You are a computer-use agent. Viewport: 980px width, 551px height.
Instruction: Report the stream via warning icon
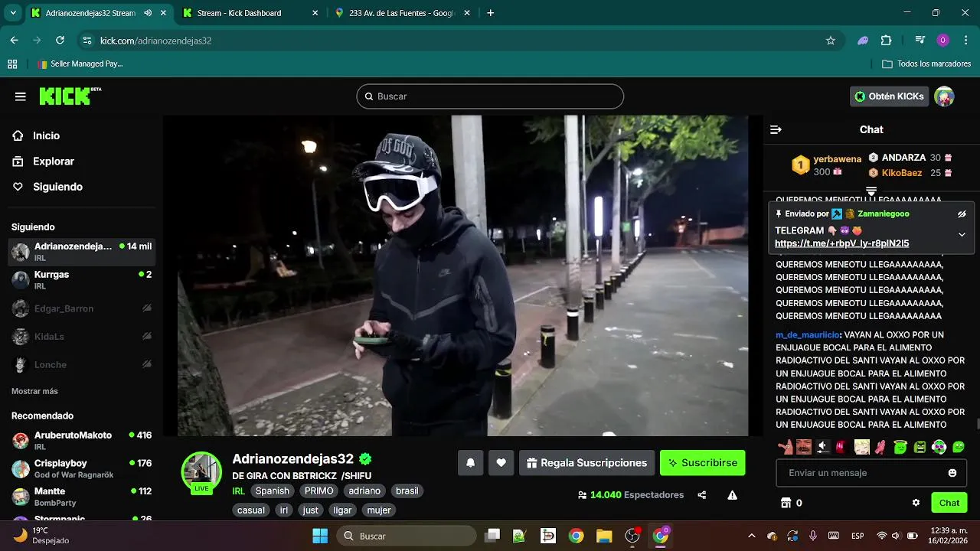point(732,495)
